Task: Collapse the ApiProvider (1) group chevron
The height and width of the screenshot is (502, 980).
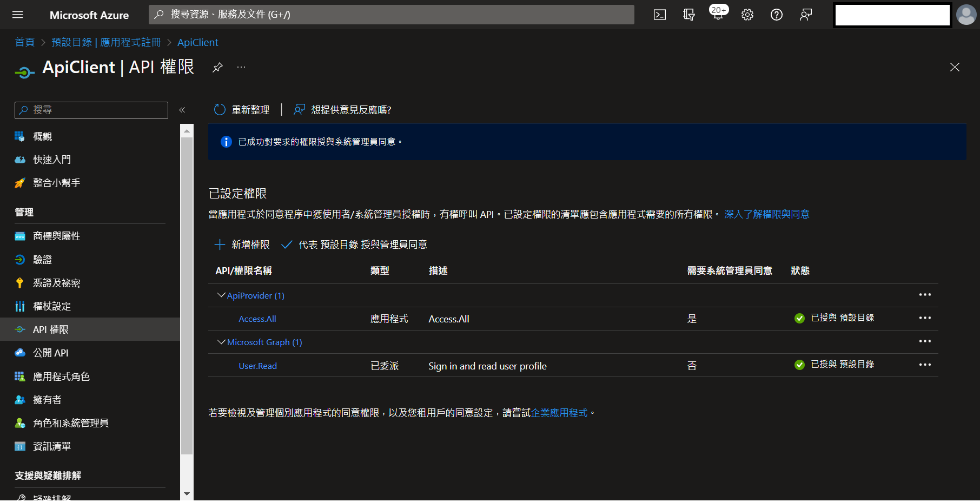Action: [x=221, y=295]
